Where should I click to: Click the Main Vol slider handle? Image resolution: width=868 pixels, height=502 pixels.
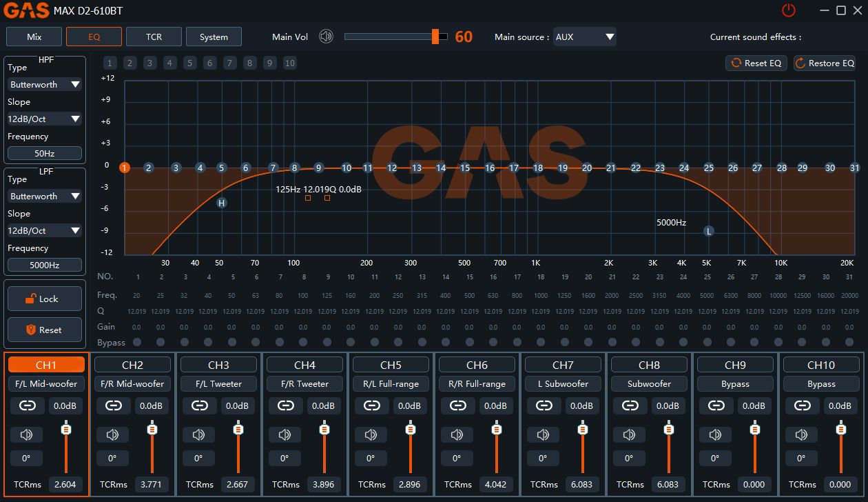click(435, 37)
